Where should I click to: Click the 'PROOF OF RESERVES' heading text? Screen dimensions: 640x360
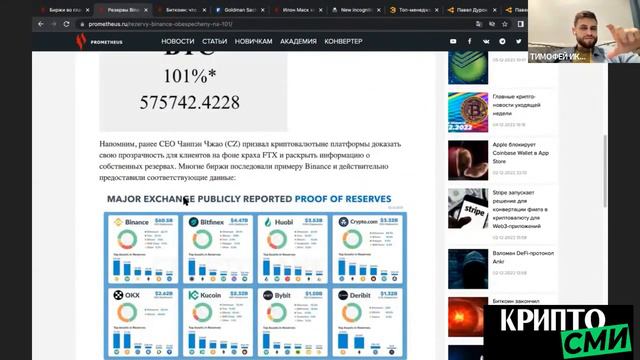[343, 199]
